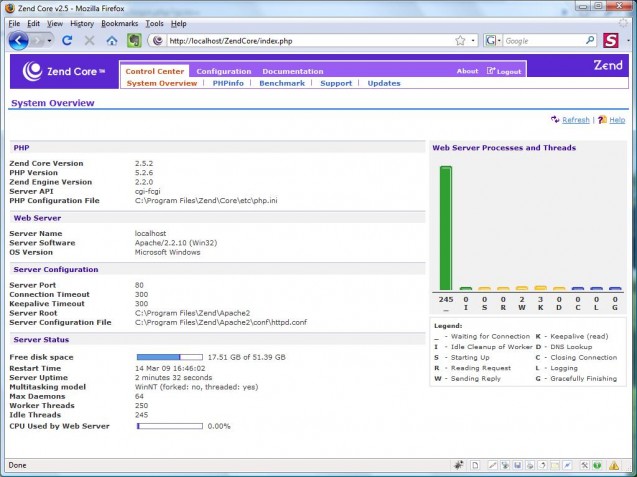Open the Google search engine selector dropdown
637x477 pixels.
tap(493, 41)
